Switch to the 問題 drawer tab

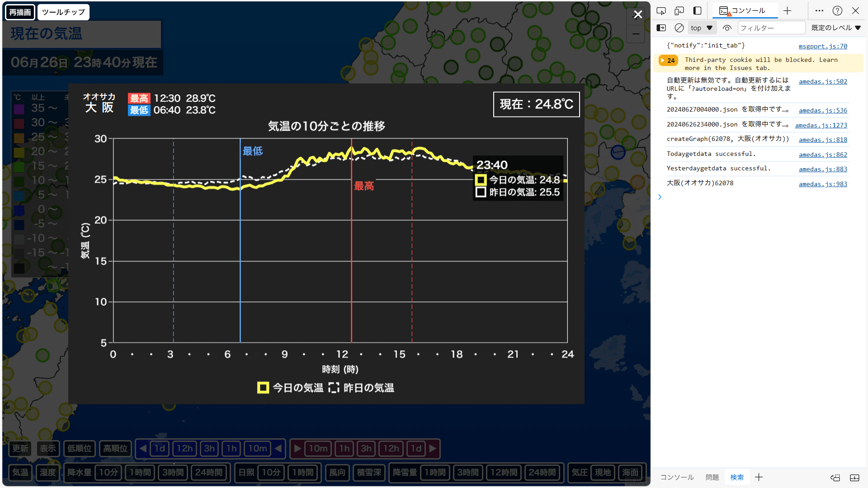(712, 477)
